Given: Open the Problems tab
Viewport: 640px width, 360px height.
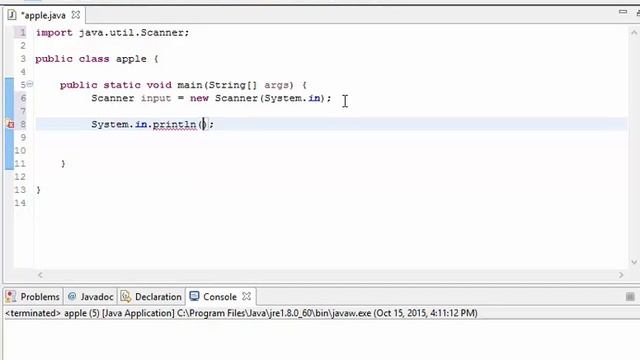Looking at the screenshot, I should (x=33, y=297).
